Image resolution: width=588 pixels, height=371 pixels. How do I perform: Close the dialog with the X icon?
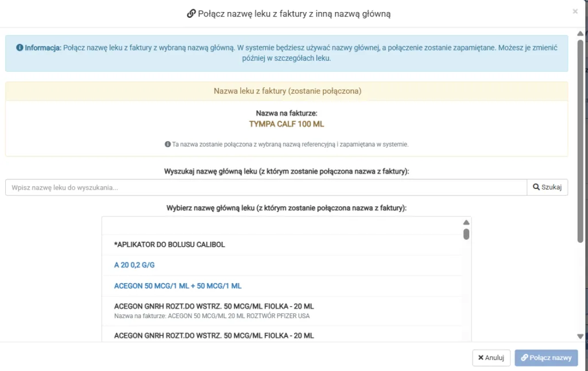(x=575, y=11)
